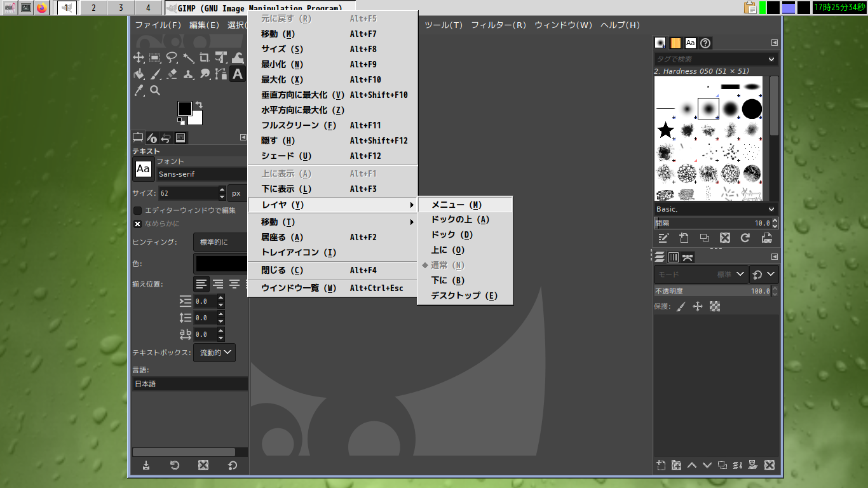
Task: Select the Text tool (A icon)
Action: [238, 74]
